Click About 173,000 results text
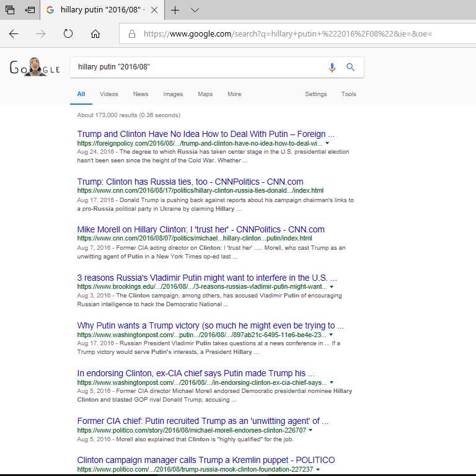 coord(128,115)
